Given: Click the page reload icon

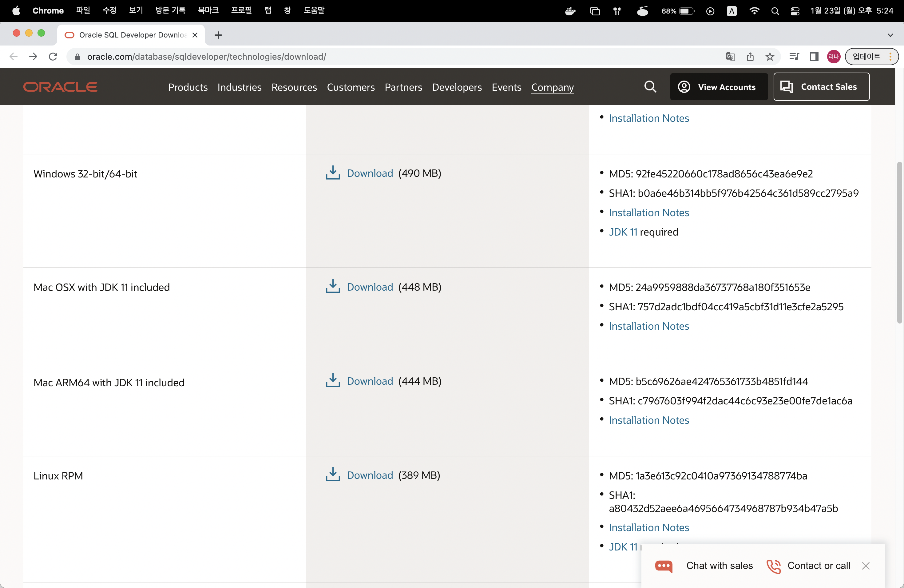Looking at the screenshot, I should click(53, 57).
